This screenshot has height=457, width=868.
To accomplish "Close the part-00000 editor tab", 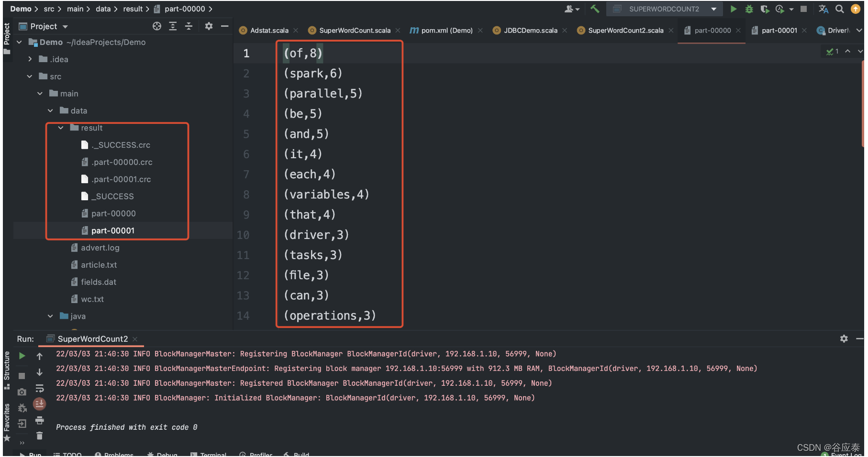I will point(738,31).
